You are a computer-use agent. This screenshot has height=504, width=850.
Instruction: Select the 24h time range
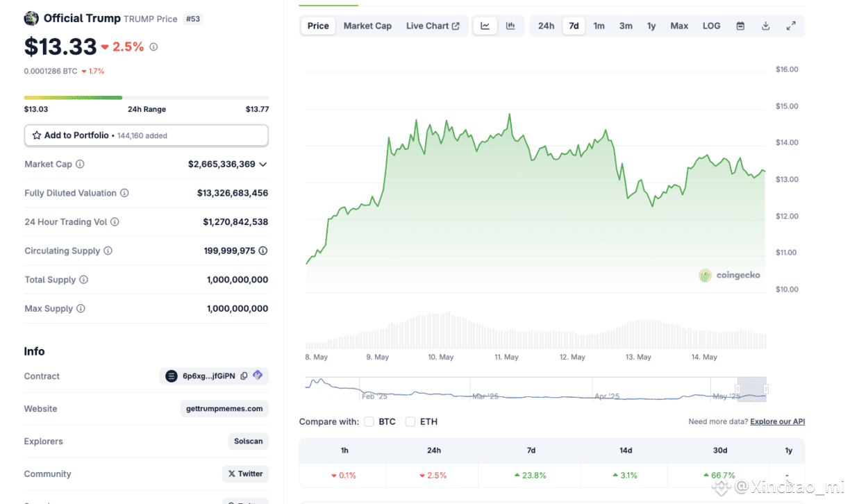[546, 26]
